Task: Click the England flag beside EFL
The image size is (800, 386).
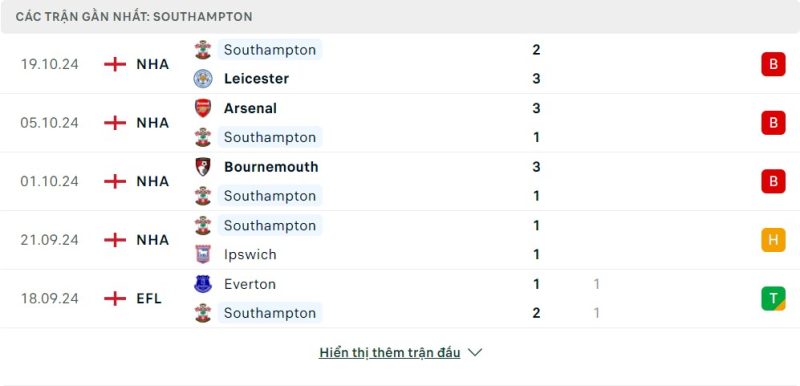Action: (x=115, y=298)
